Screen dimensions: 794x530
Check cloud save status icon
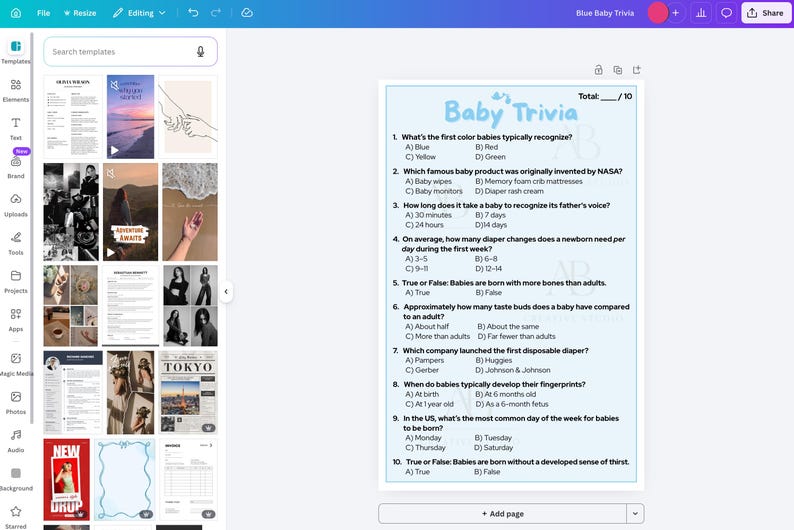pos(247,13)
